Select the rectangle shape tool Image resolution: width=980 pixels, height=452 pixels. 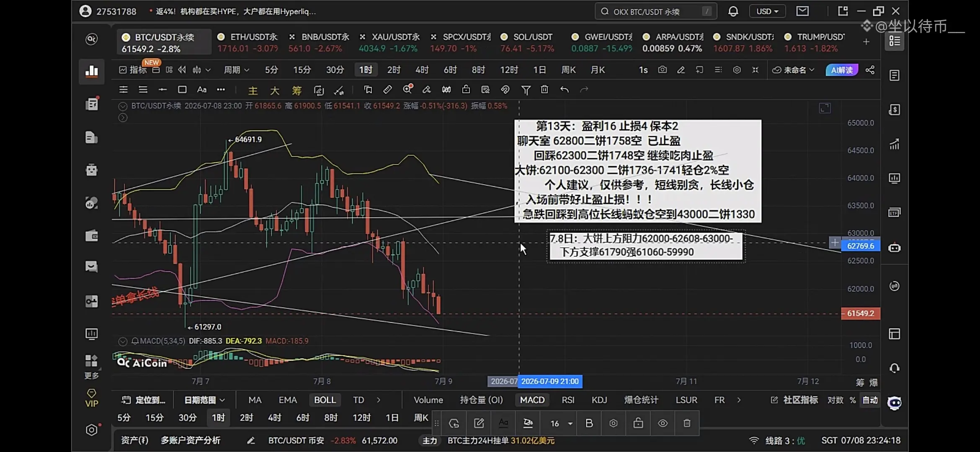[182, 90]
